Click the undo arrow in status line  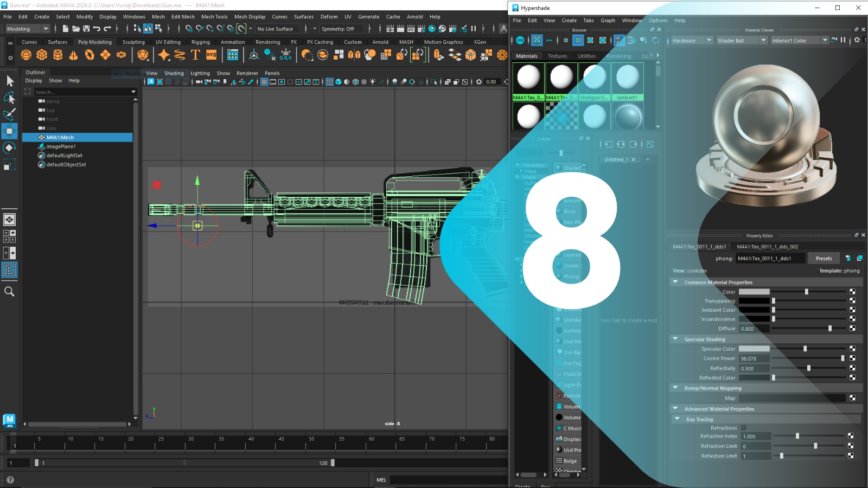click(x=97, y=29)
